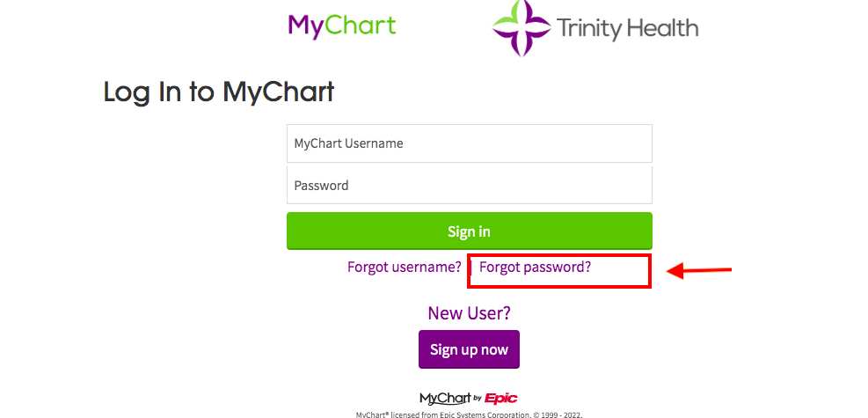Viewport: 868px width, 418px height.
Task: Focus the Password field
Action: 470,185
